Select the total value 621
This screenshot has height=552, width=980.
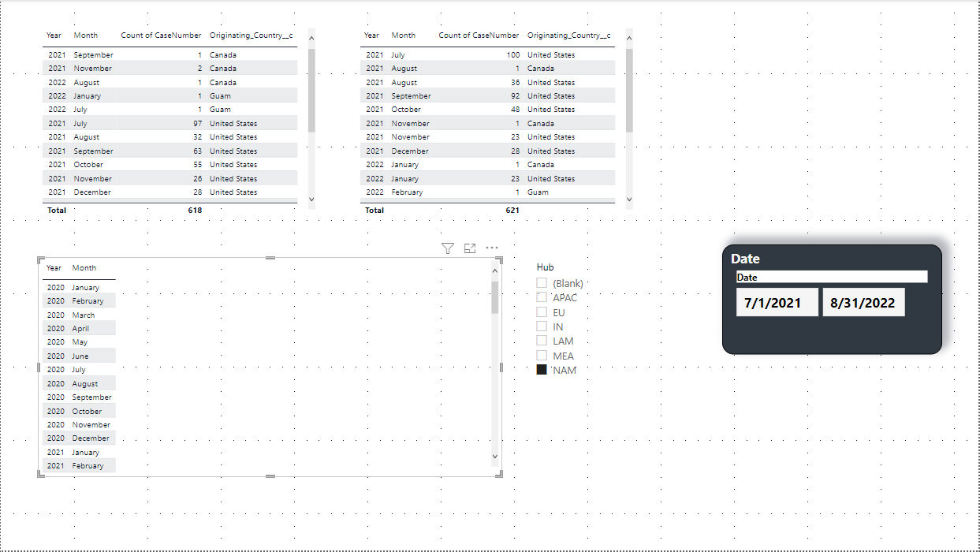[512, 211]
